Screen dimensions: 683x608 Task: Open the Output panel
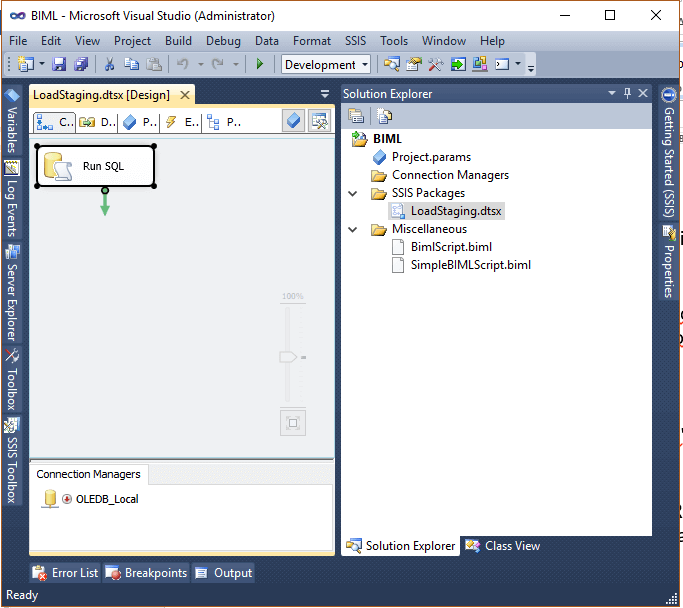(x=223, y=573)
